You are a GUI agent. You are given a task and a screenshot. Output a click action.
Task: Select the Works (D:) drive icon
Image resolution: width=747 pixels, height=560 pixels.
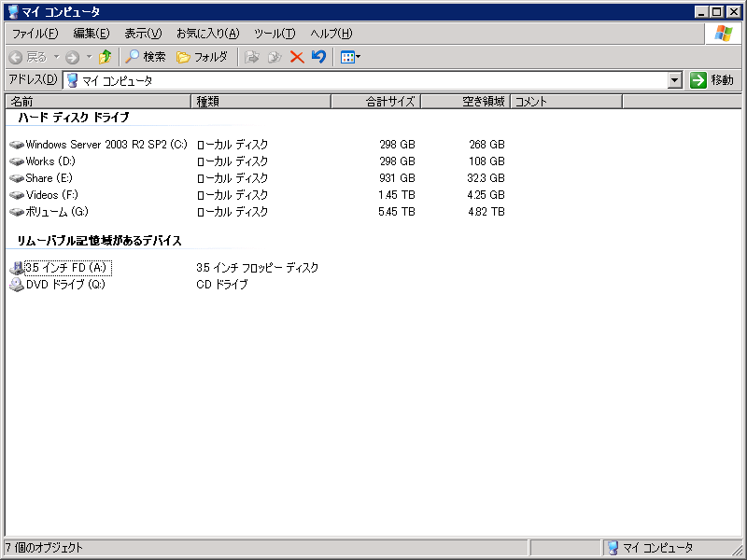17,161
